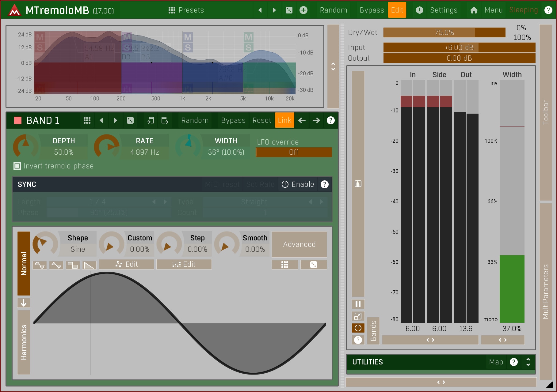Select the square wave shape icon

click(73, 265)
